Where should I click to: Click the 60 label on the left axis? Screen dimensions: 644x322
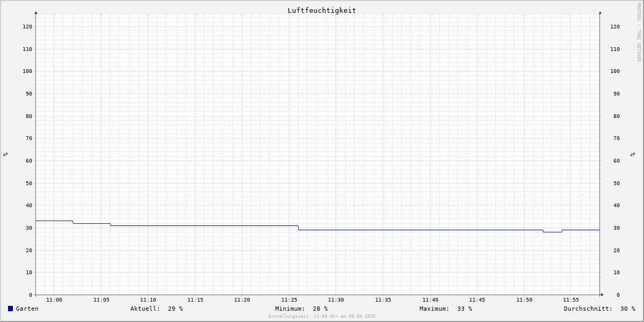(x=29, y=160)
